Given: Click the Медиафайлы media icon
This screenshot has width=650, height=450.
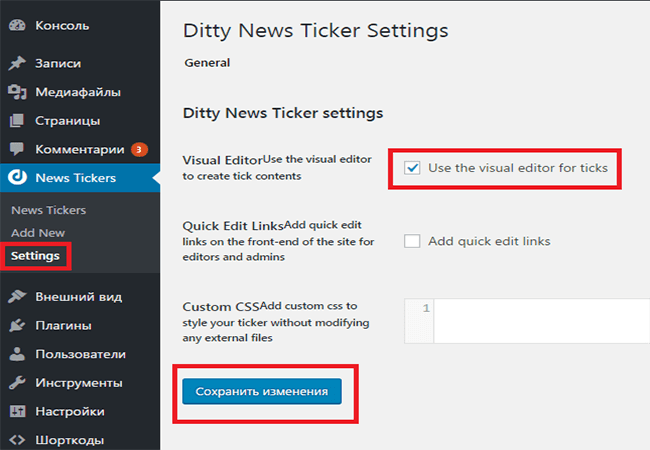Looking at the screenshot, I should (17, 92).
